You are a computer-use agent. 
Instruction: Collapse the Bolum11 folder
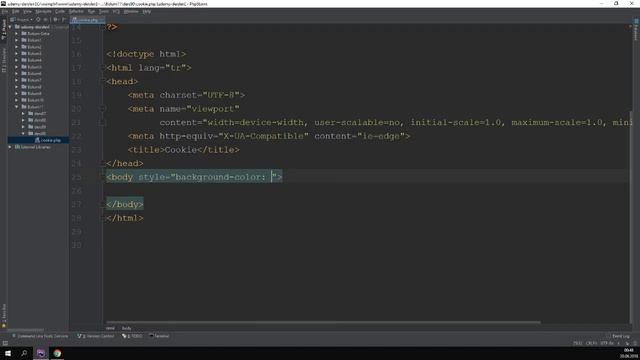[17, 107]
